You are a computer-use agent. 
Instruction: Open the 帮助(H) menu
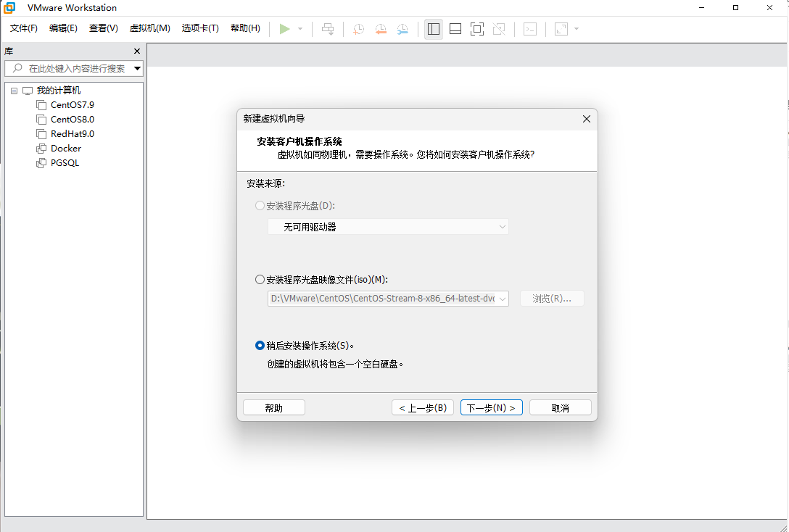pyautogui.click(x=246, y=28)
